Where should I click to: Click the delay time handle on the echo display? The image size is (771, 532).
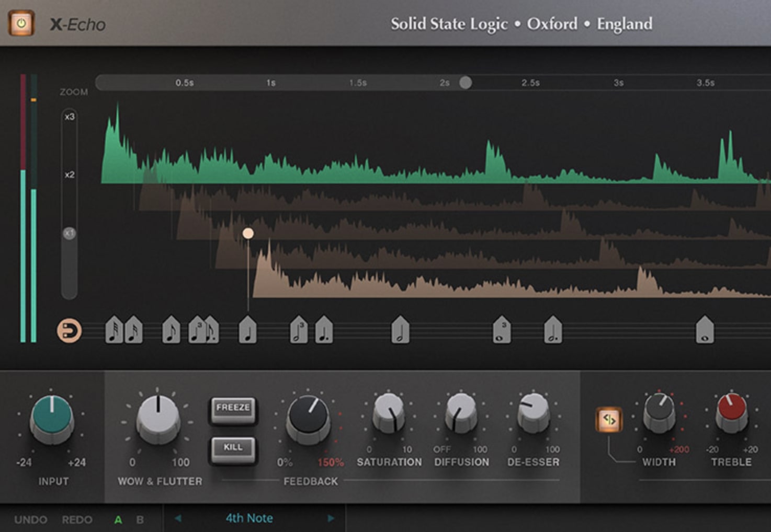pyautogui.click(x=248, y=233)
